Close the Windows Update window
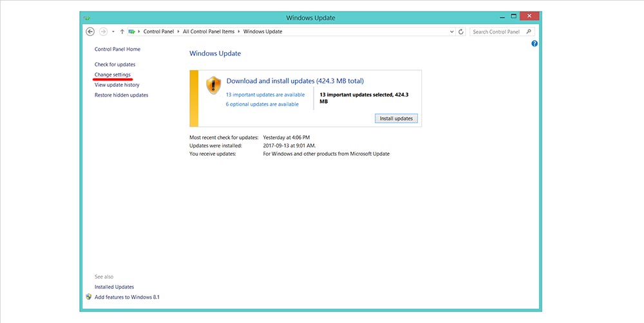This screenshot has width=644, height=323. point(529,16)
